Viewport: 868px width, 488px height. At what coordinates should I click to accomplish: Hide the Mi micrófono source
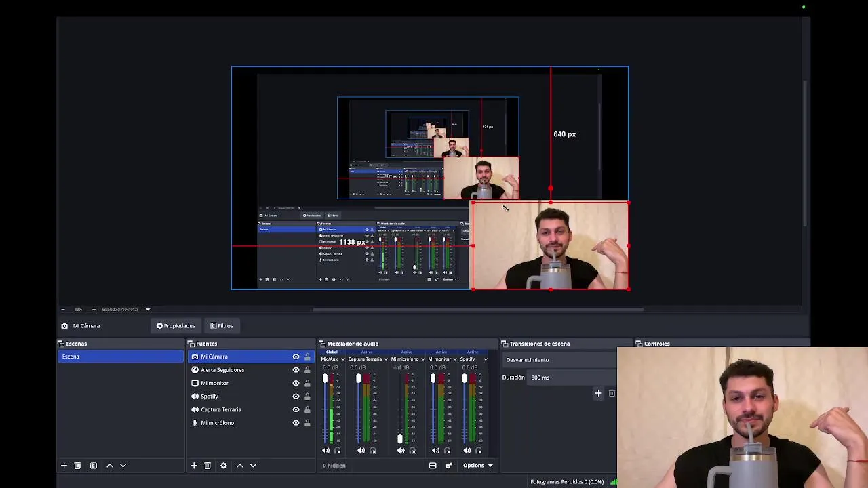296,423
